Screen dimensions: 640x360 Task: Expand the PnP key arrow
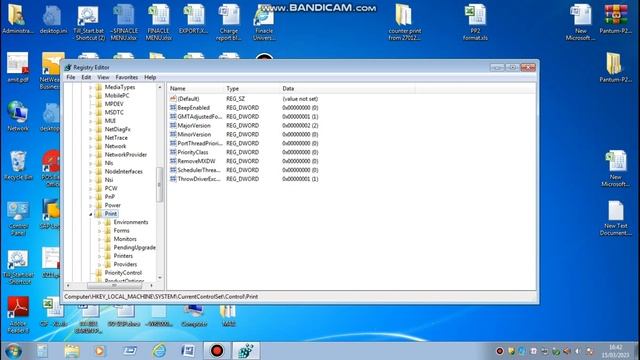91,197
